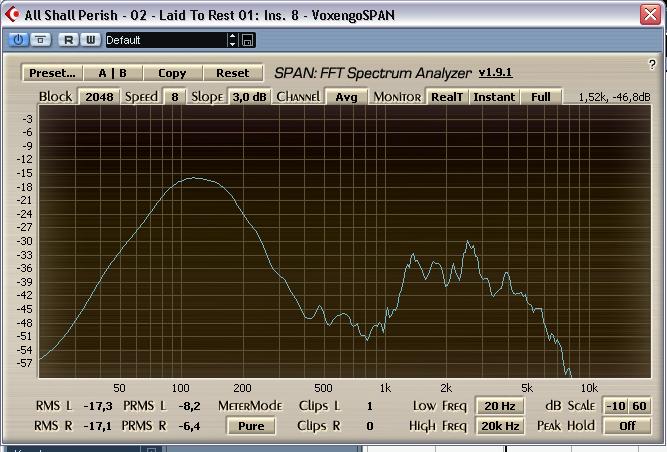Click the PRMS R value -6,4
Viewport: 667px width, 452px height.
[x=189, y=426]
